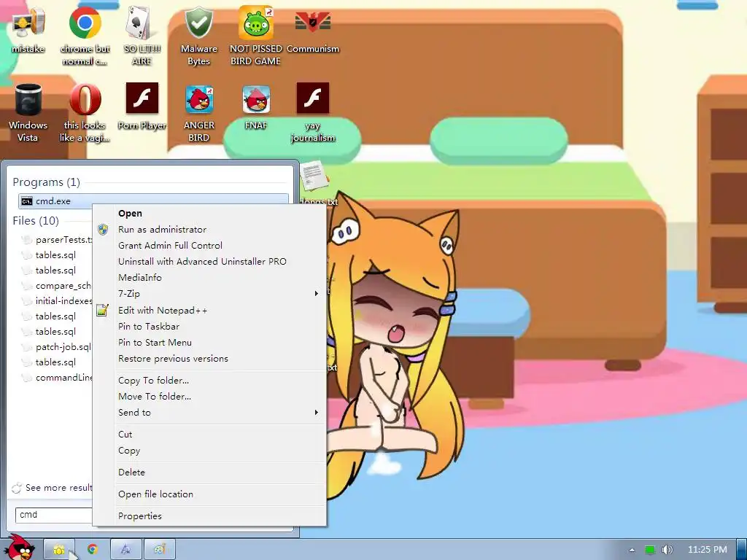
Task: Click the shield icon beside Run as administrator
Action: tap(102, 230)
